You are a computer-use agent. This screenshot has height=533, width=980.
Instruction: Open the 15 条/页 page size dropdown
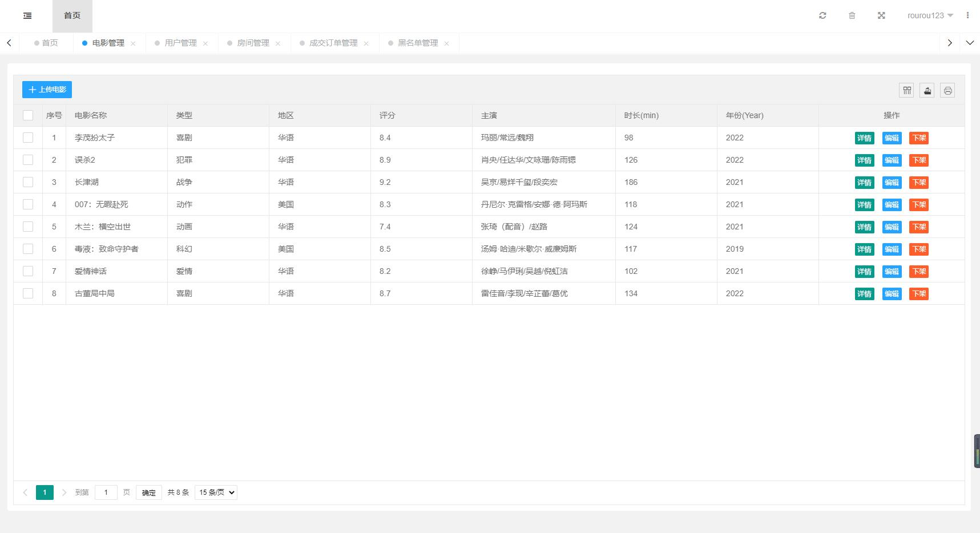[x=216, y=492]
